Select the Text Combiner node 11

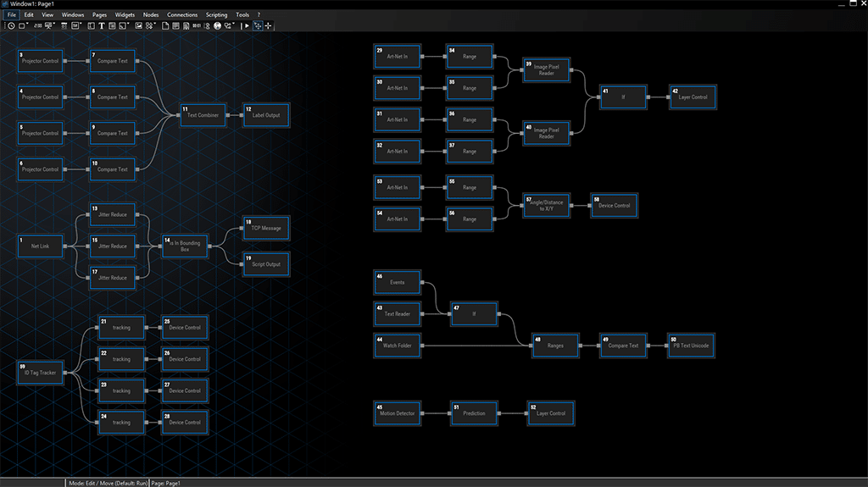click(203, 115)
